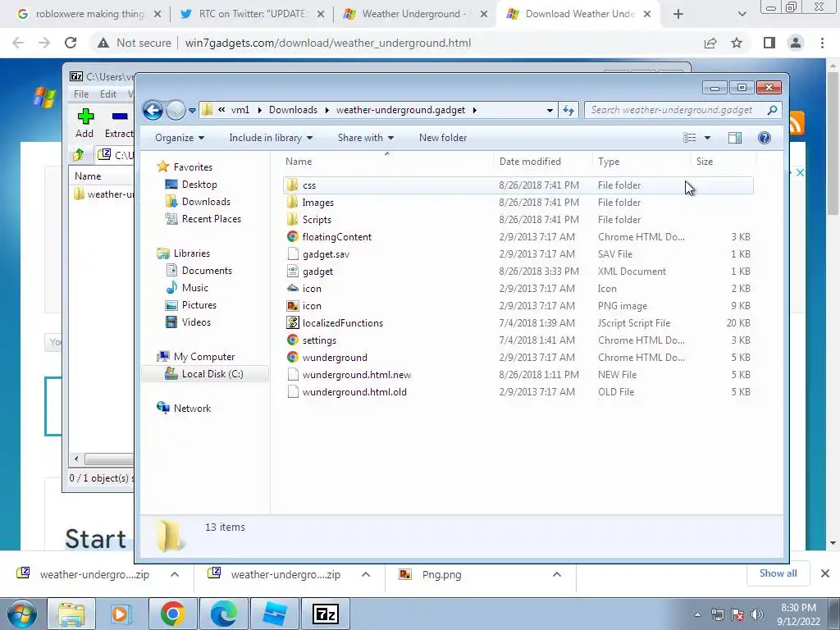Image resolution: width=840 pixels, height=630 pixels.
Task: Click the Windows Start button
Action: tap(21, 614)
